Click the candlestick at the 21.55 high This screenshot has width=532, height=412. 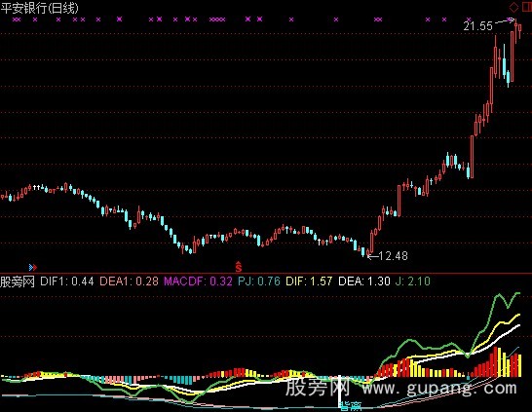[x=516, y=31]
